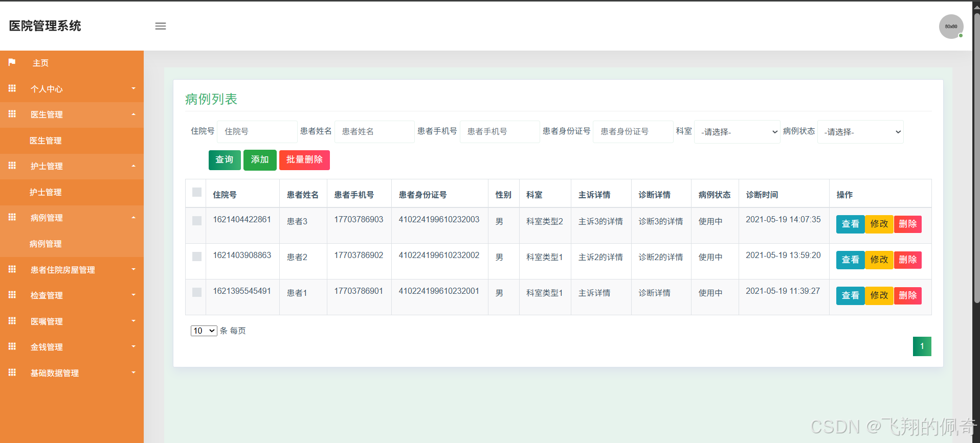The width and height of the screenshot is (980, 443).
Task: Focus the 患者身份证号 search input
Action: 633,132
